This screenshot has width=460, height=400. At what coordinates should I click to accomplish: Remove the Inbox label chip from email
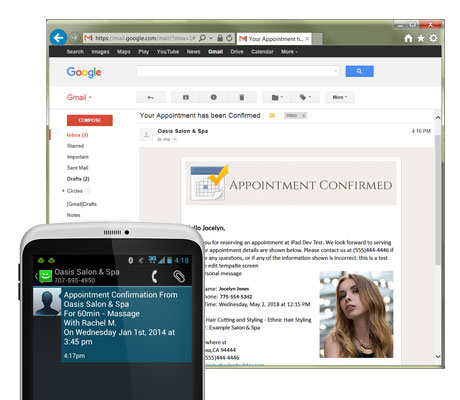click(304, 116)
